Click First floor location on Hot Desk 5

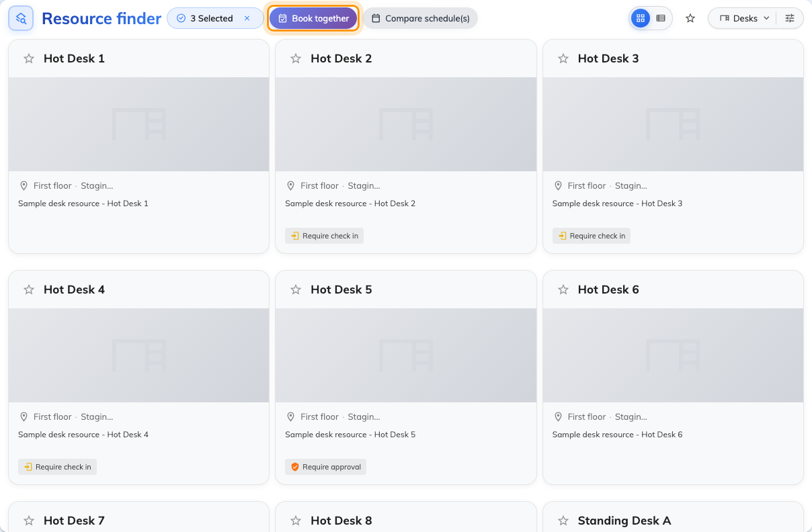(x=319, y=416)
